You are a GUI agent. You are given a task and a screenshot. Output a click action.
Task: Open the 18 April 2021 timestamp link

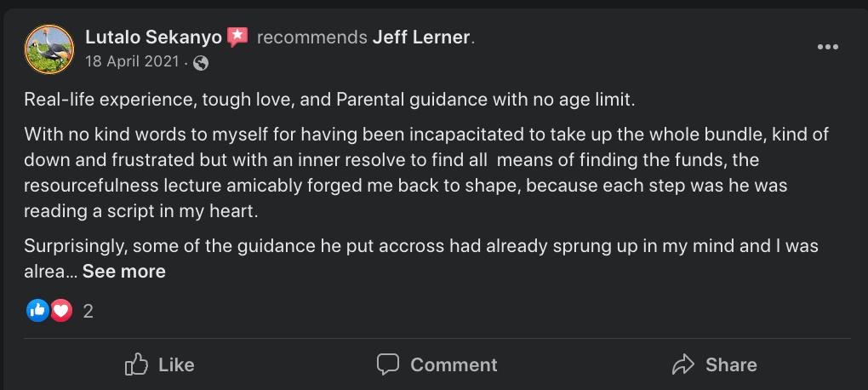click(132, 62)
